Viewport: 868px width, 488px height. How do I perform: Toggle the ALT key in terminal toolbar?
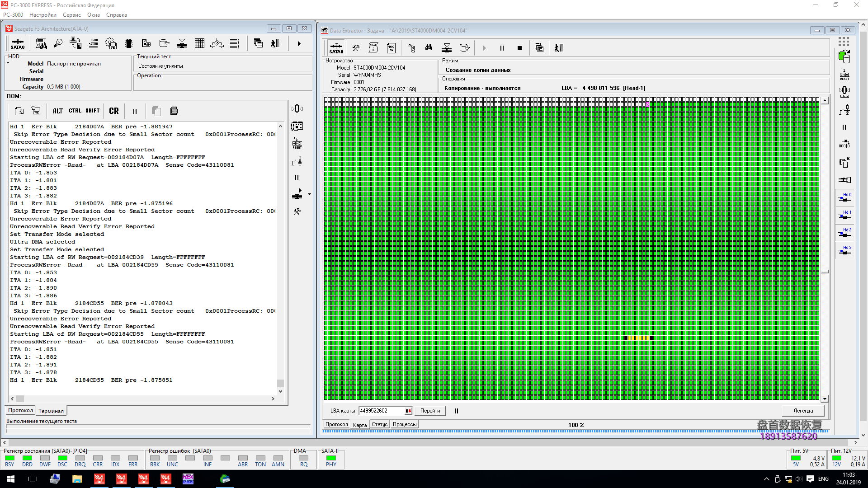coord(58,111)
